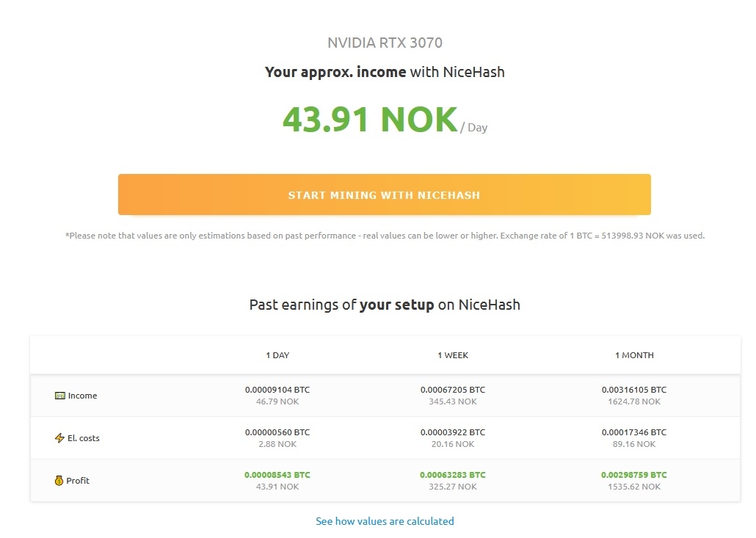Viewport: 756px width, 538px height.
Task: Click the El. costs lightning bolt icon
Action: [x=59, y=437]
